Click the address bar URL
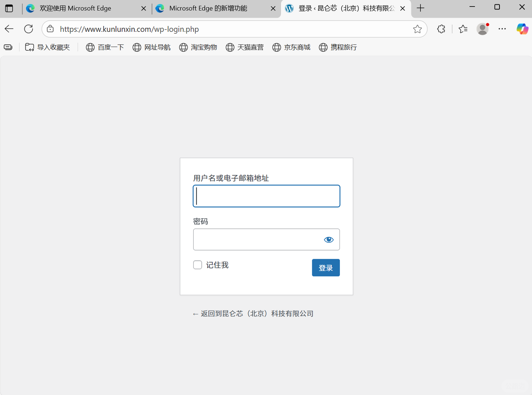The height and width of the screenshot is (395, 532). click(129, 29)
